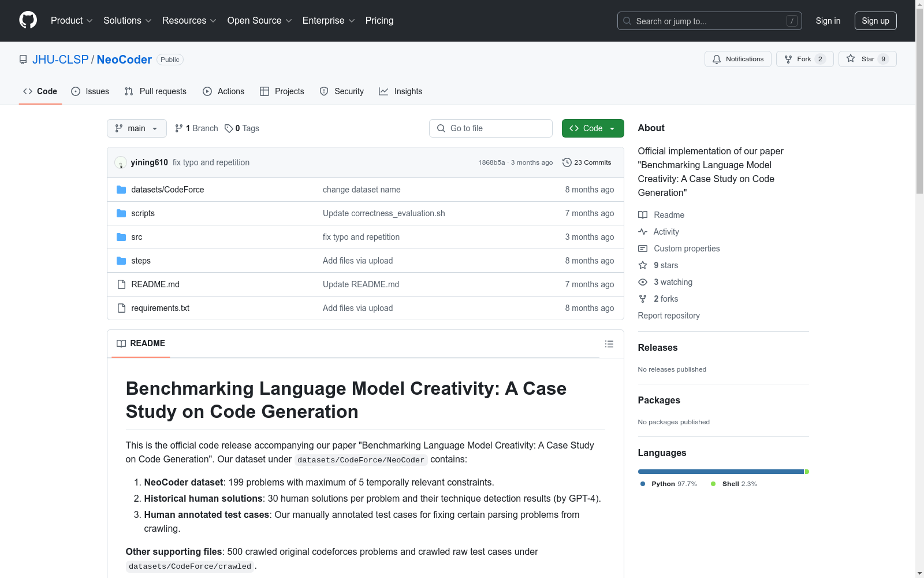This screenshot has width=924, height=578.
Task: View the 23 Commits history
Action: click(587, 162)
